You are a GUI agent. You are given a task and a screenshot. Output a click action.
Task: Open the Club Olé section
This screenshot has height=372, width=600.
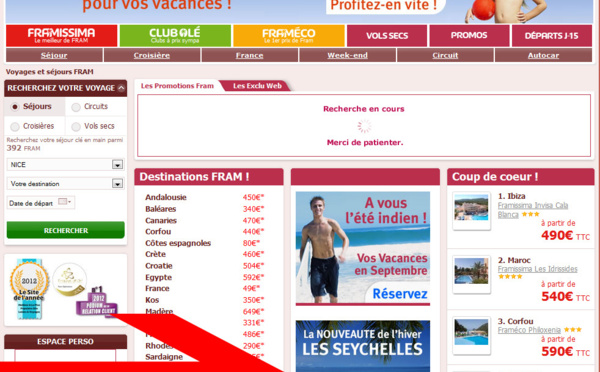tap(175, 36)
